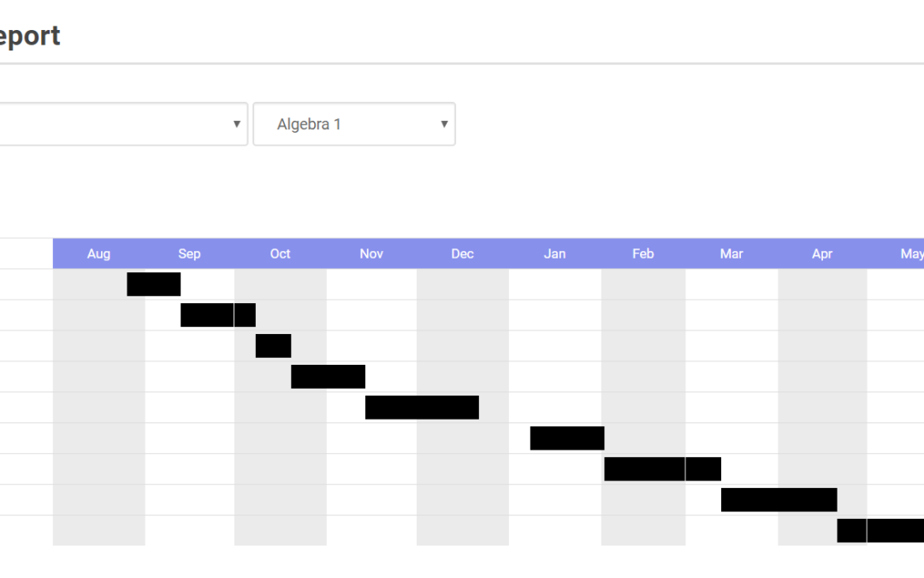The image size is (924, 578).
Task: Expand the blank dropdown beside Algebra 1
Action: 123,124
